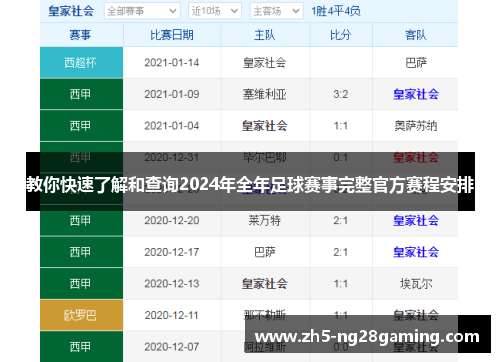Click home team 莱万特
Viewport: 500px width, 362px height.
pyautogui.click(x=265, y=221)
